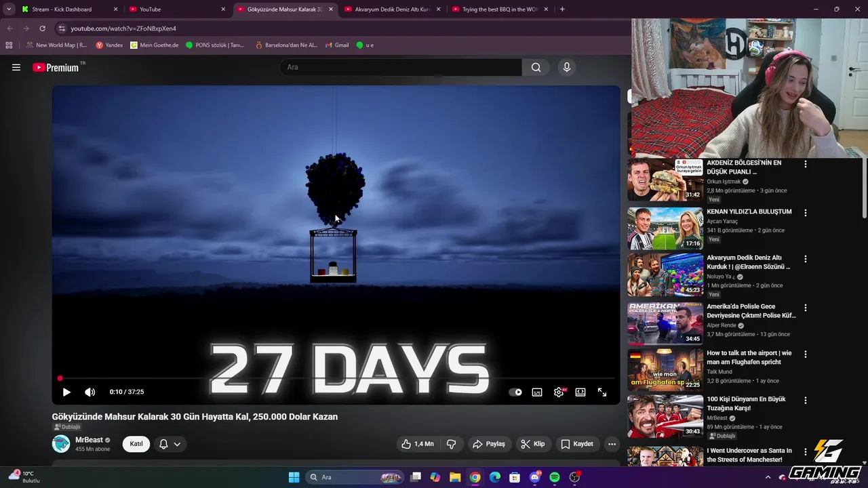Click the search magnifier button

pyautogui.click(x=536, y=67)
